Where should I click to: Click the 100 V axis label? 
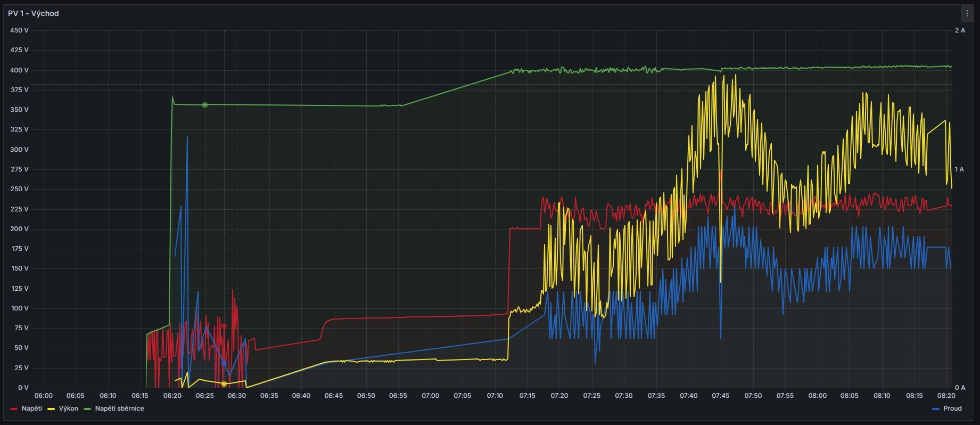20,308
